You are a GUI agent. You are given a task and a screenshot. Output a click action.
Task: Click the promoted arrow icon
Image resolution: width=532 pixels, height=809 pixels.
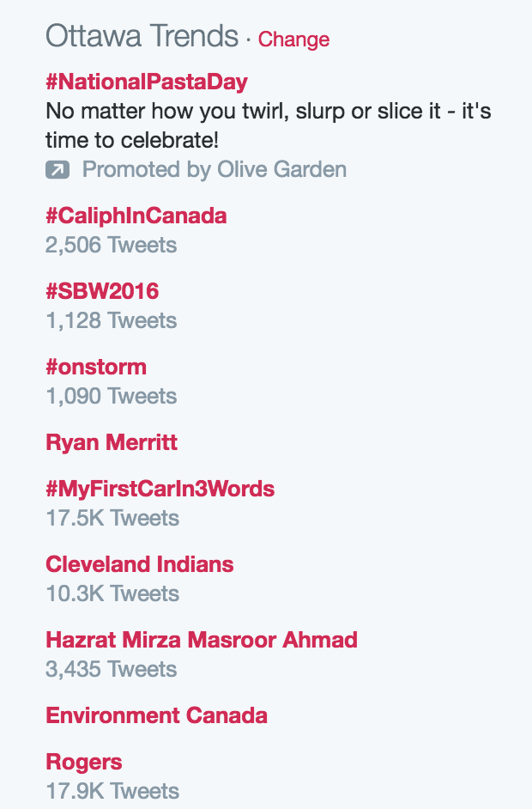click(57, 170)
